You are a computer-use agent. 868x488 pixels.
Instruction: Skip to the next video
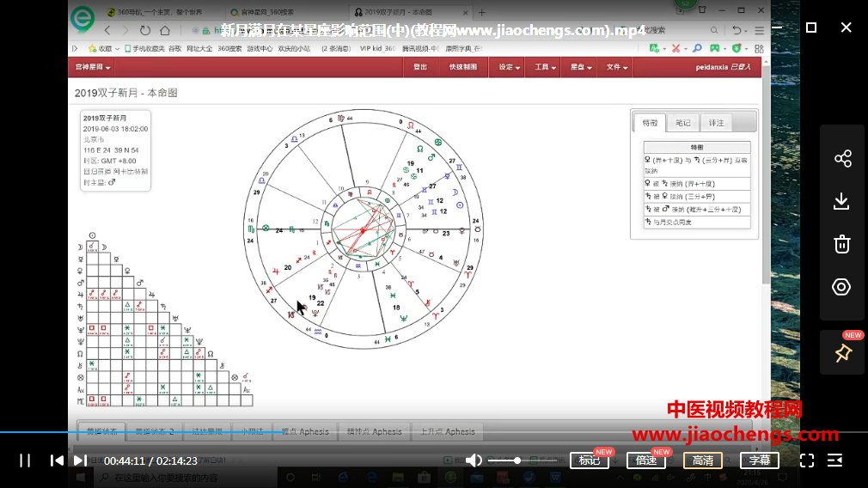point(80,461)
